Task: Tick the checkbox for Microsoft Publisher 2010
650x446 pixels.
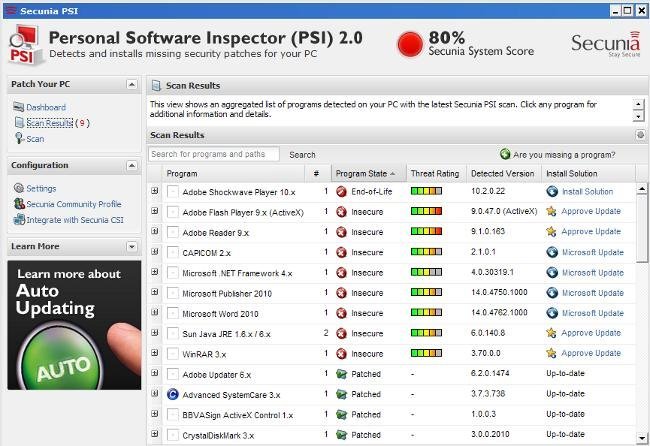Action: [x=172, y=293]
